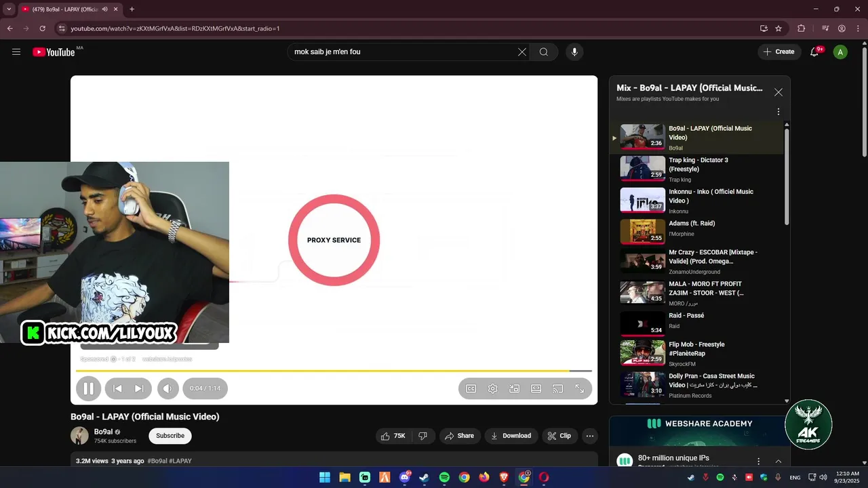The width and height of the screenshot is (868, 488).
Task: Start voice search with microphone
Action: pyautogui.click(x=574, y=52)
